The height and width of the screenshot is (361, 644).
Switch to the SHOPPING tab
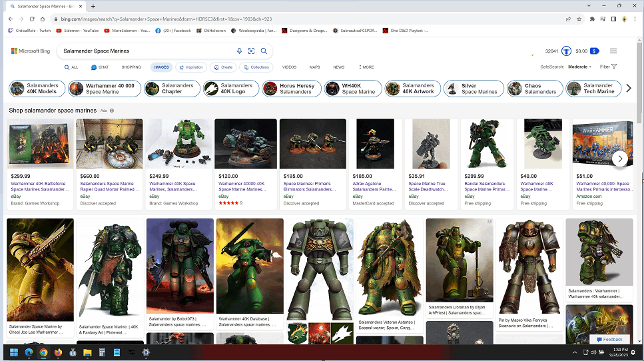coord(131,67)
